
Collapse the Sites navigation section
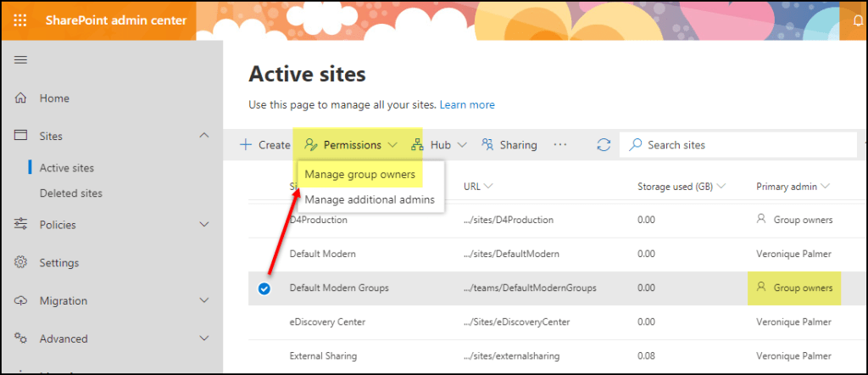(203, 136)
